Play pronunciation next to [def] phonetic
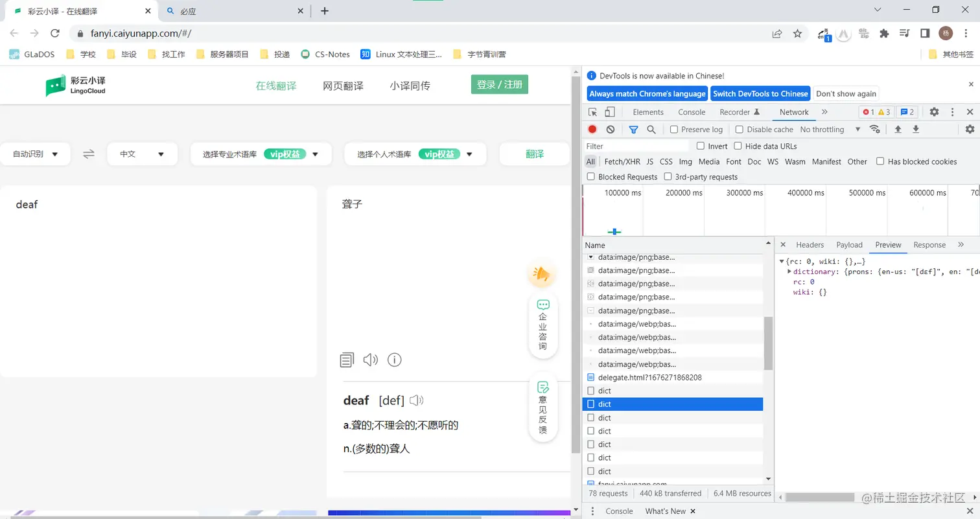The width and height of the screenshot is (980, 519). (x=417, y=400)
